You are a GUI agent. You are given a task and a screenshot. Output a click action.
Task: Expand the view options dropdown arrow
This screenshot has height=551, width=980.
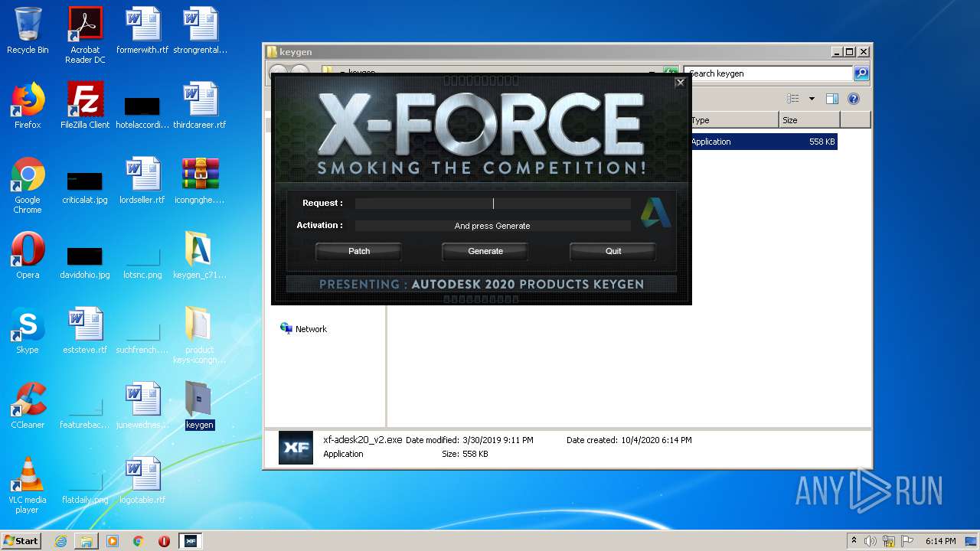click(812, 99)
